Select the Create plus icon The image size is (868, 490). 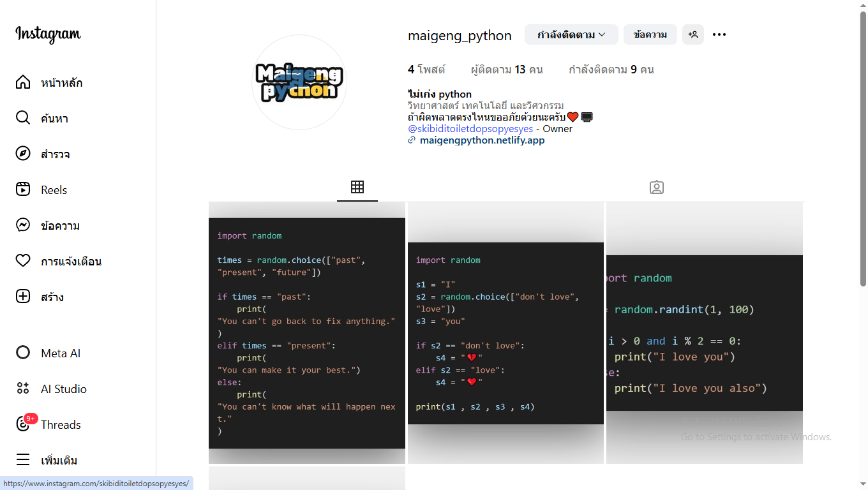coord(23,297)
